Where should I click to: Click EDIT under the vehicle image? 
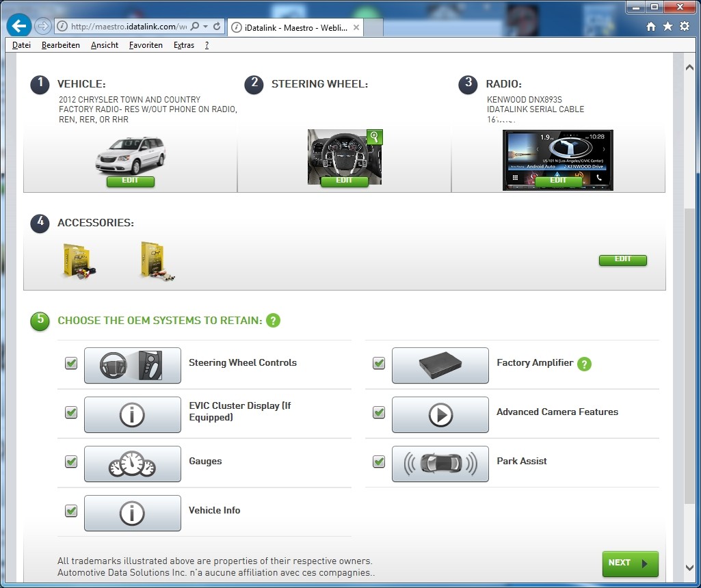130,181
